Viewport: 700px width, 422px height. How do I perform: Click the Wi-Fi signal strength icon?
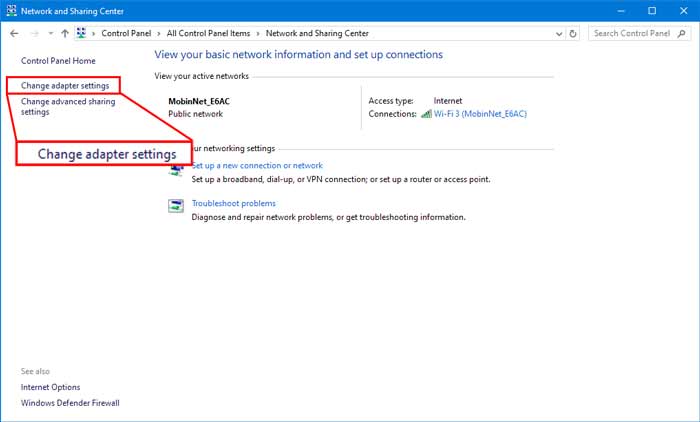pyautogui.click(x=426, y=114)
